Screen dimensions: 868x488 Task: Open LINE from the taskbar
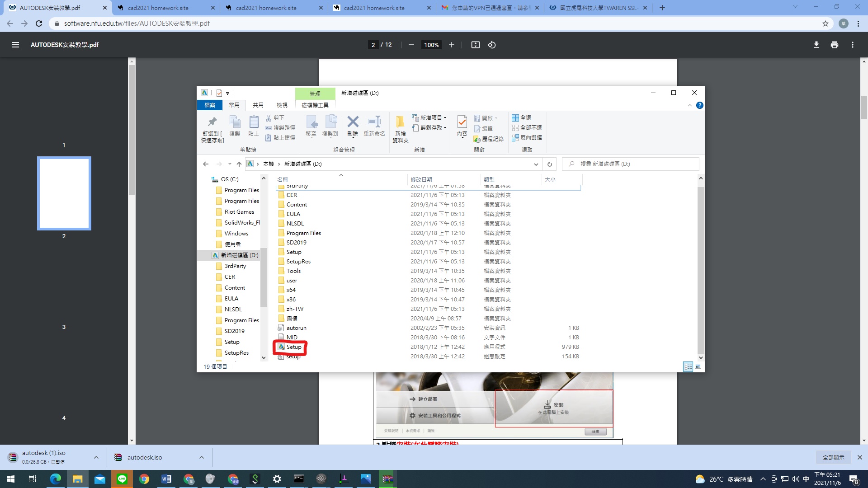tap(122, 479)
